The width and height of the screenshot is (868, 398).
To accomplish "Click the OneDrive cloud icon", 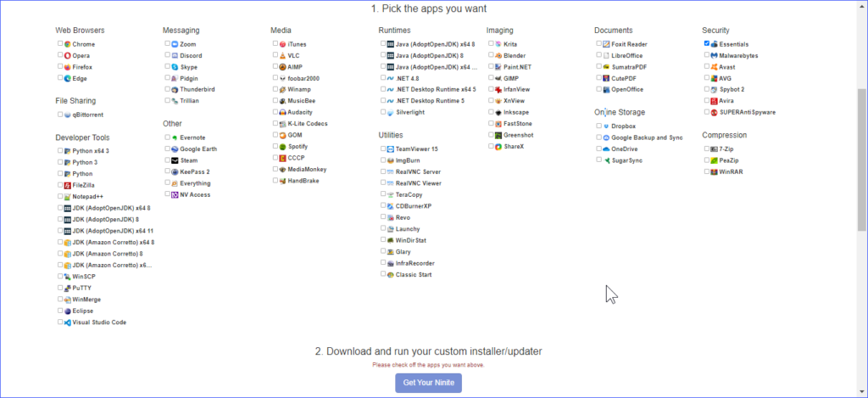I will [606, 149].
